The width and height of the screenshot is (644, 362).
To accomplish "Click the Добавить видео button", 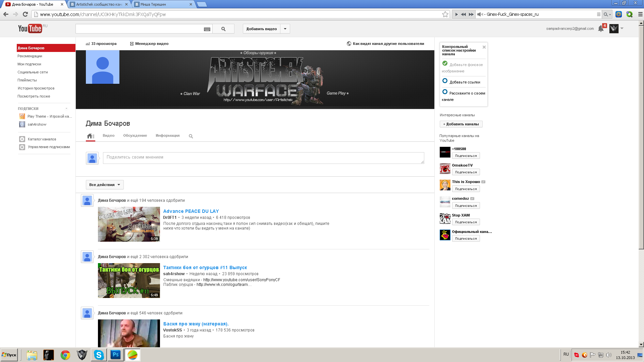I will [262, 29].
